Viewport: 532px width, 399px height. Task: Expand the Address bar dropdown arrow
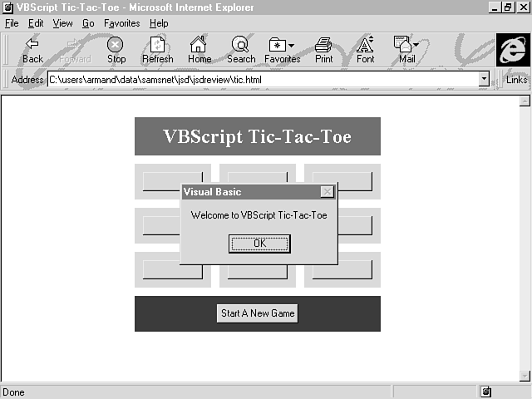pos(484,79)
